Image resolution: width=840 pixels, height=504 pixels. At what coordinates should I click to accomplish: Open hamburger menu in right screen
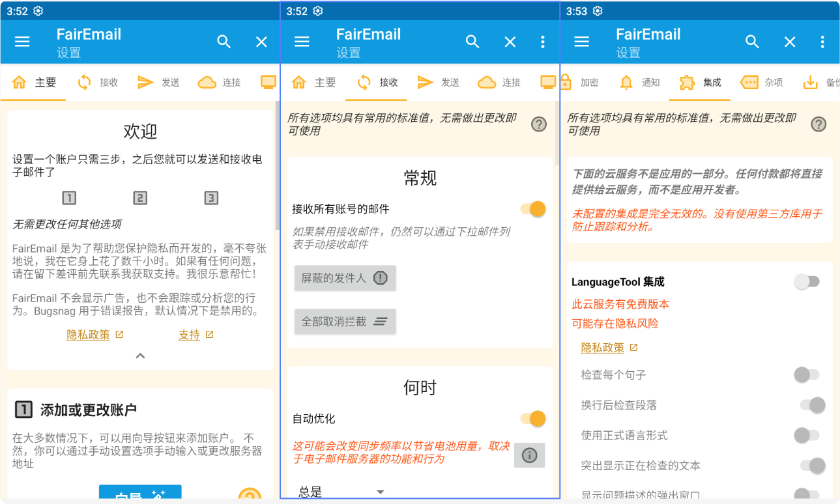click(582, 42)
